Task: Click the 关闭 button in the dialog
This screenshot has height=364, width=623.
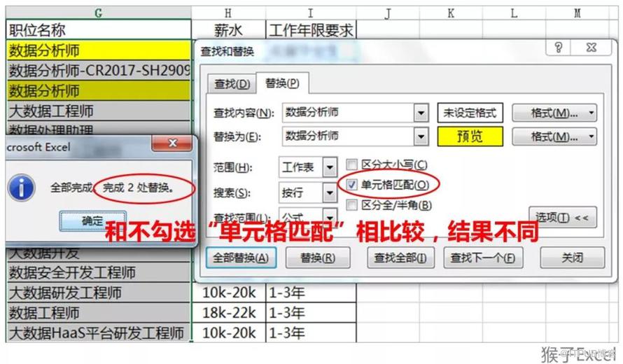Action: [573, 258]
